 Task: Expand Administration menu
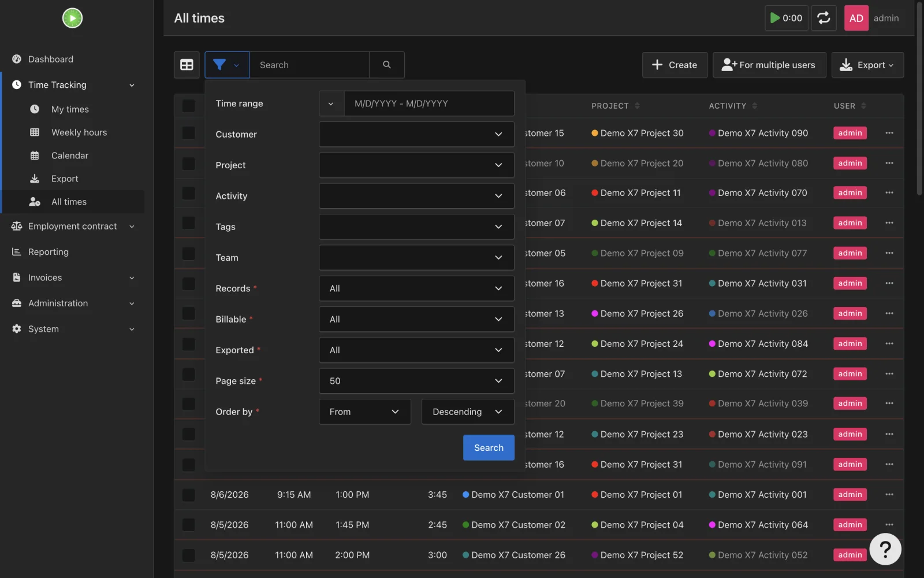pos(73,303)
